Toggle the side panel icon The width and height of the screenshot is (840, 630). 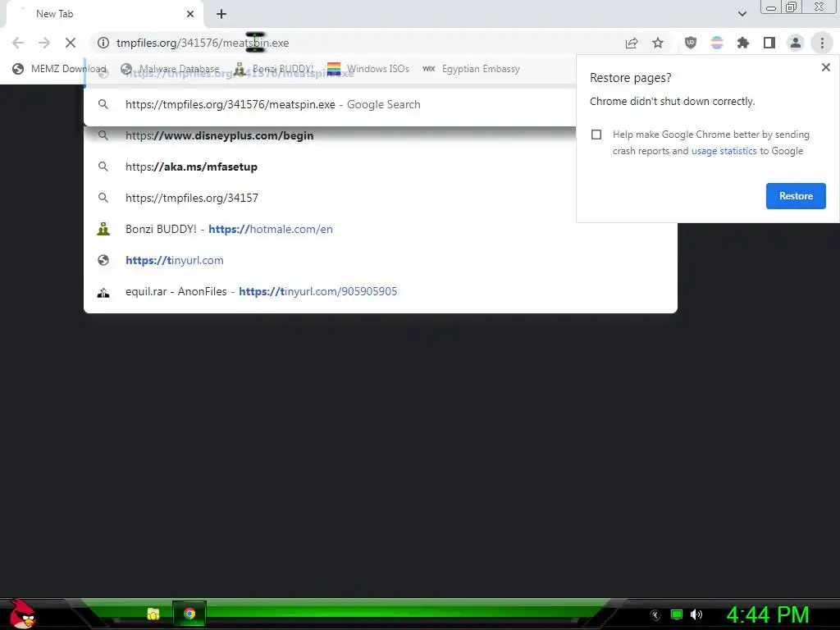(769, 43)
